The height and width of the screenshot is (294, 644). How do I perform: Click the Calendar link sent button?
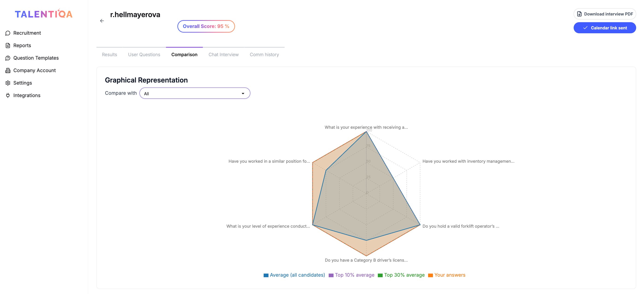[x=605, y=28]
